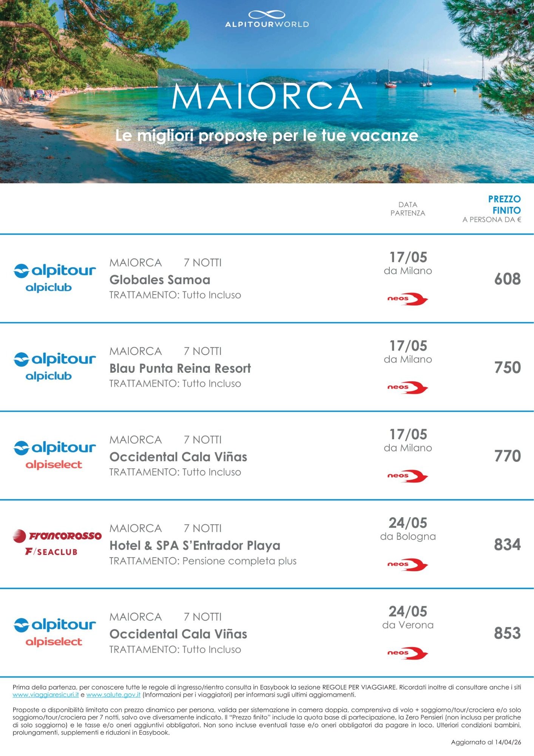534x756 pixels.
Task: Open the www.viaggiaresicuri.it link
Action: [46, 695]
